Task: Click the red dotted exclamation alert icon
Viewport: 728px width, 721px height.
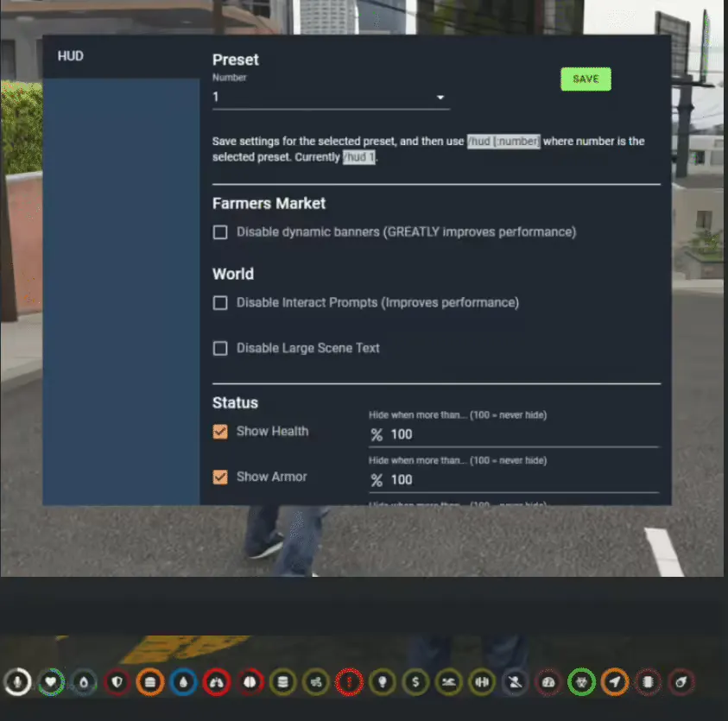Action: pos(349,682)
